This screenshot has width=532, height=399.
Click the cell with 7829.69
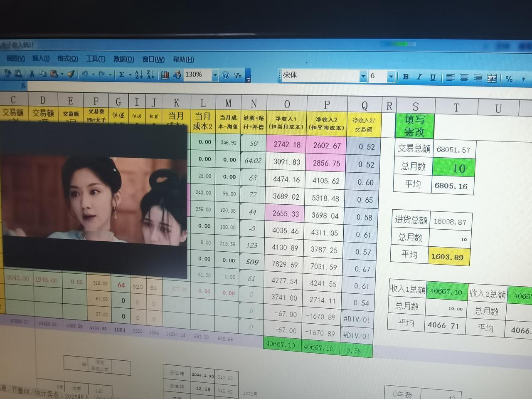[x=285, y=264]
